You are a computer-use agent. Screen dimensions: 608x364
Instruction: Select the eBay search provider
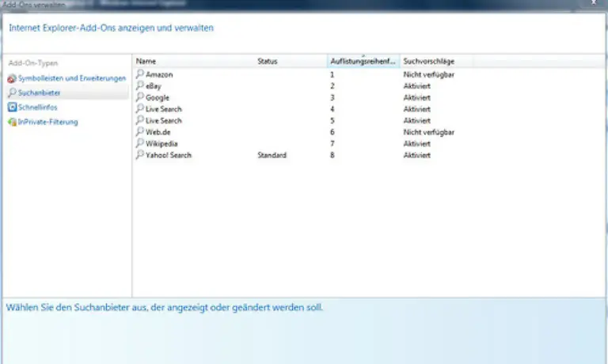pos(154,86)
